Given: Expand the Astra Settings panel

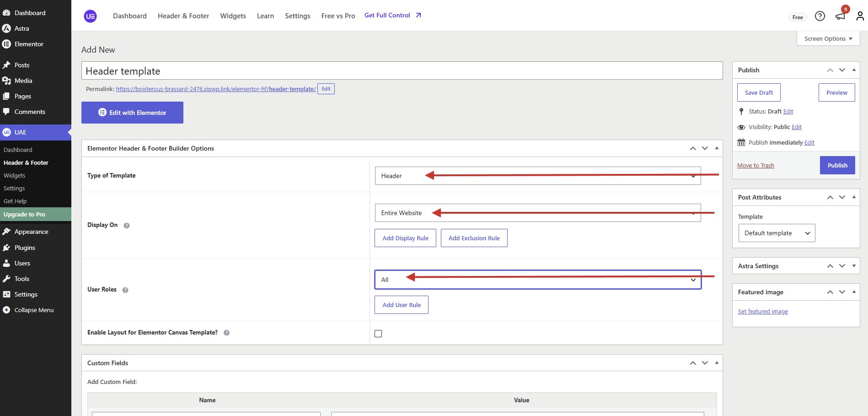Looking at the screenshot, I should coord(854,266).
